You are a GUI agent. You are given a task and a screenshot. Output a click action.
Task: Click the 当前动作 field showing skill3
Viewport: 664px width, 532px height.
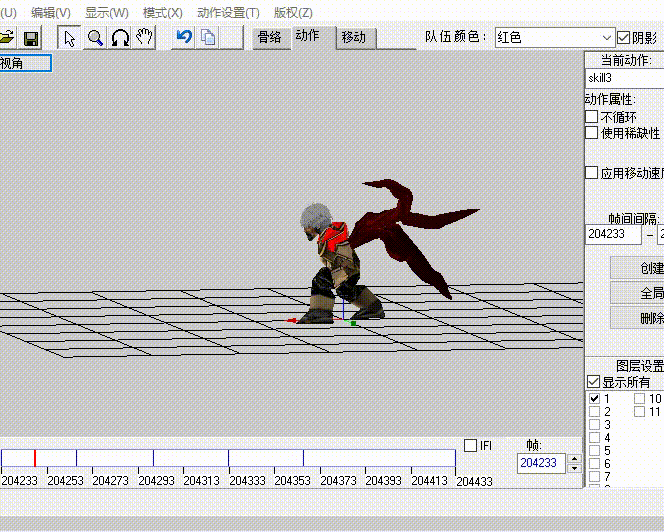point(625,78)
